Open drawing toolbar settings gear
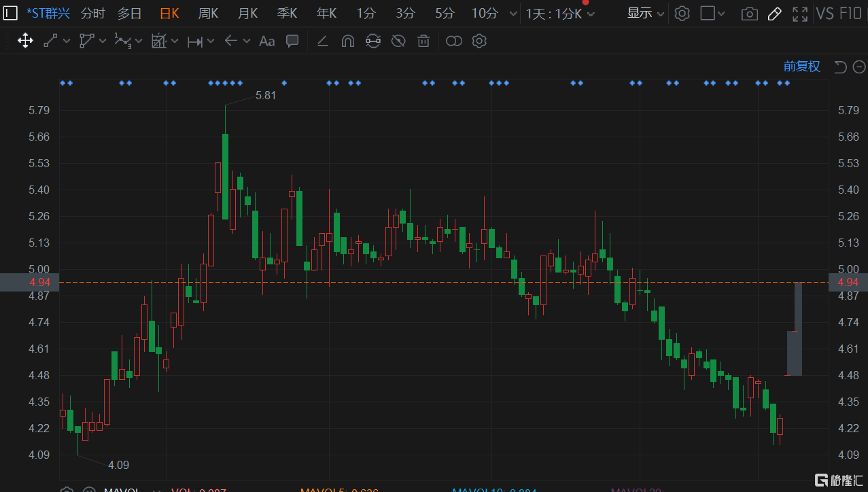The image size is (868, 492). tap(479, 41)
